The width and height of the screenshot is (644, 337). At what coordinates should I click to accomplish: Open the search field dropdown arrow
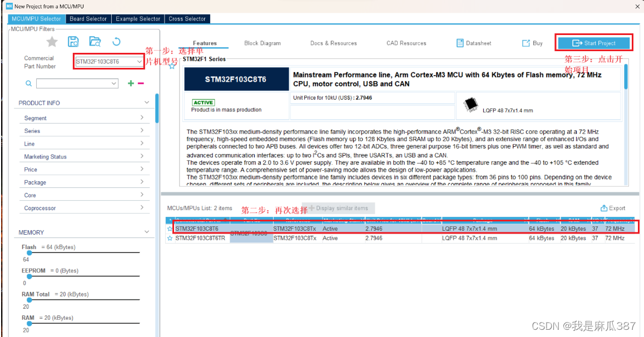tap(114, 83)
